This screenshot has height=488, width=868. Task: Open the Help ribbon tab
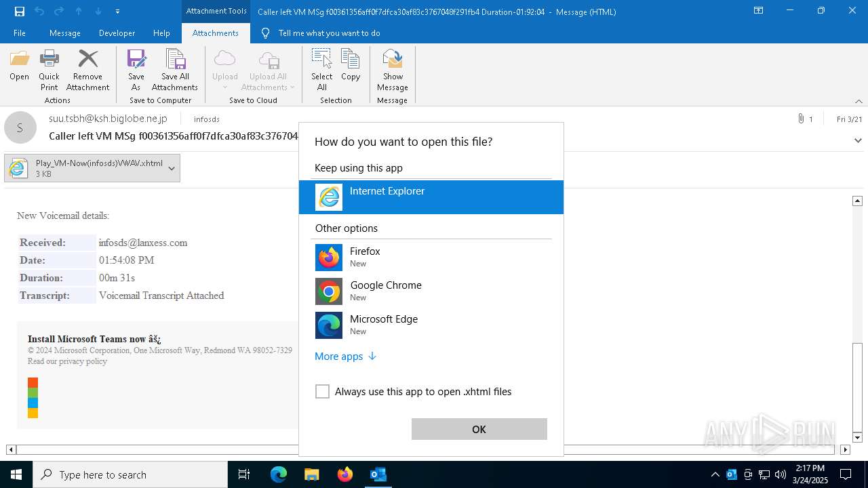click(161, 33)
